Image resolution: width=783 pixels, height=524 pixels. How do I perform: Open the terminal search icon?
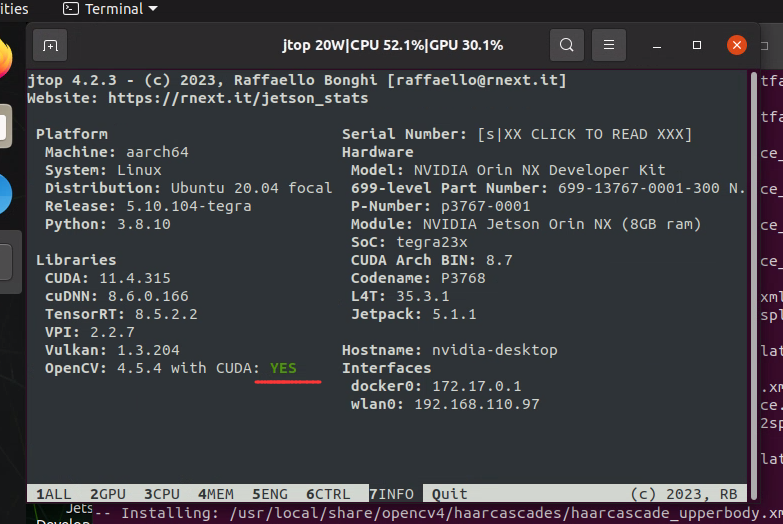tap(566, 45)
